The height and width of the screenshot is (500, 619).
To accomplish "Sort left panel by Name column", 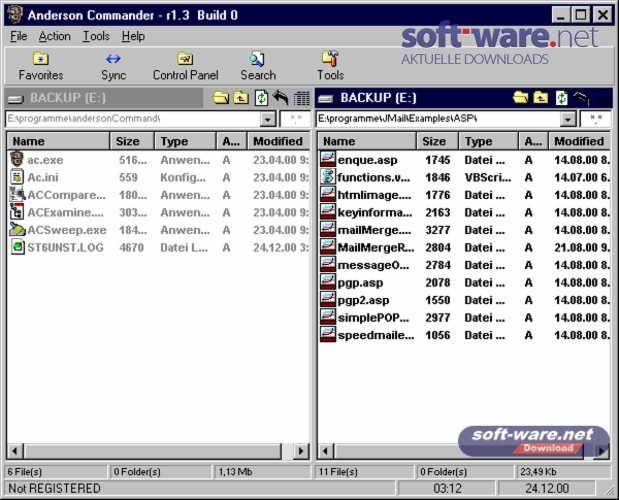I will (x=58, y=141).
